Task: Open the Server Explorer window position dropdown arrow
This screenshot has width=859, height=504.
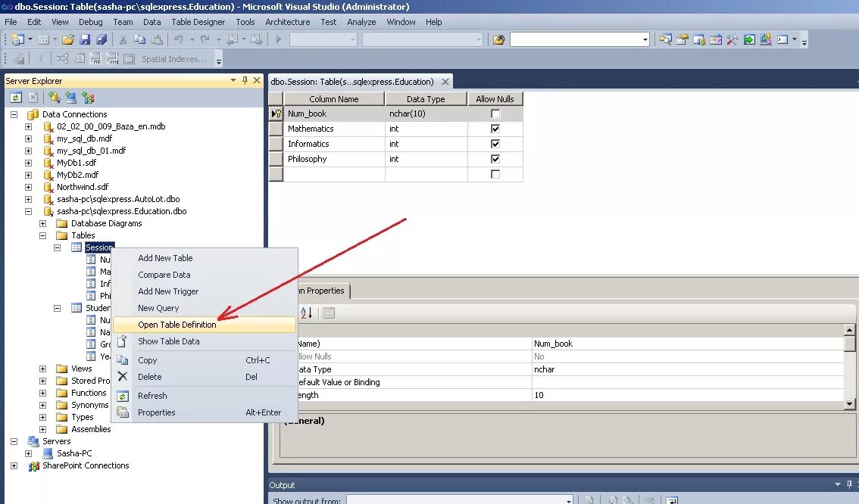Action: [233, 80]
